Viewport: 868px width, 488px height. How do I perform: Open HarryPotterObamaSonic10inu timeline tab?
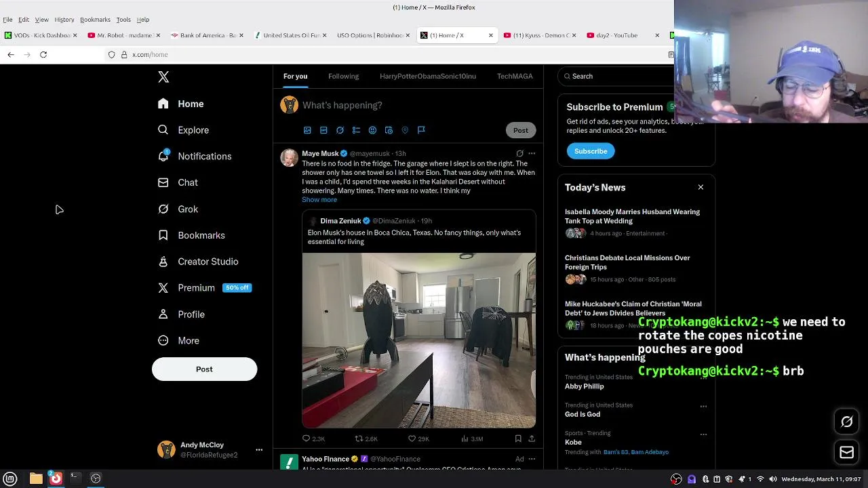[x=428, y=77]
